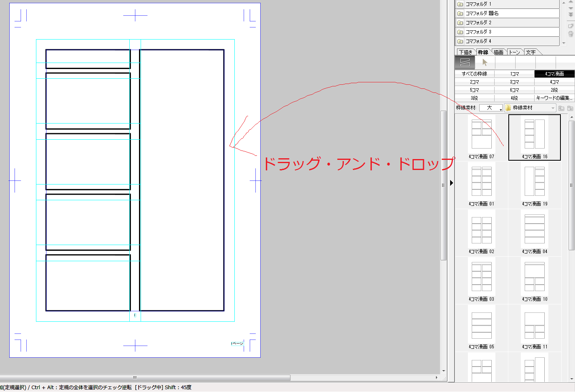The image size is (575, 392).
Task: Click the canvas vertical scrollbar thumb
Action: click(x=443, y=185)
